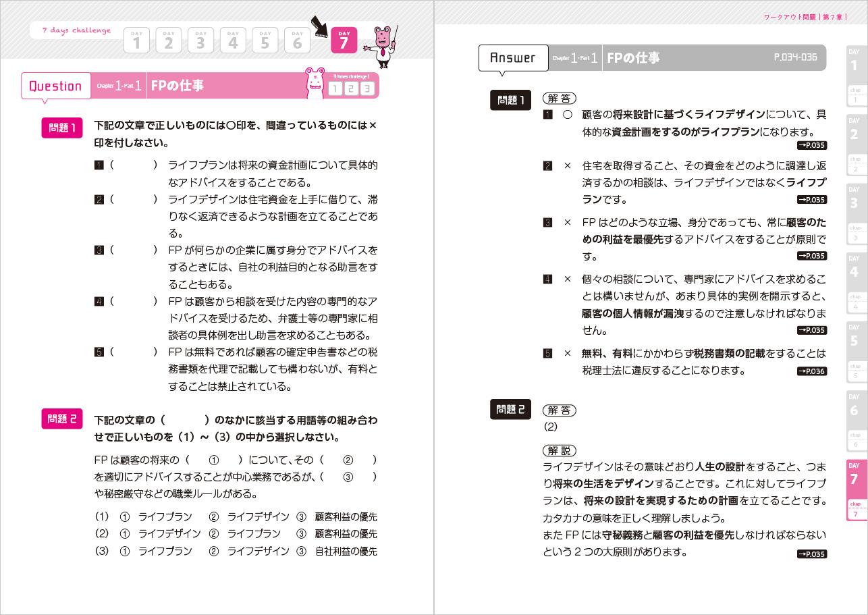Viewport: 868px width, 615px height.
Task: Click number square 1 in question list
Action: 99,165
